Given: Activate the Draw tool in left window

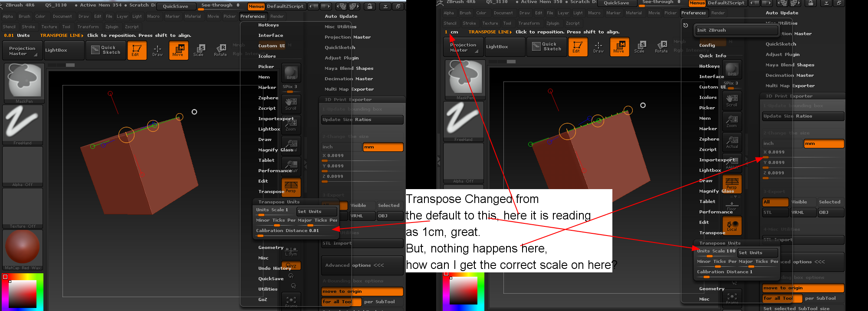Looking at the screenshot, I should pyautogui.click(x=158, y=50).
